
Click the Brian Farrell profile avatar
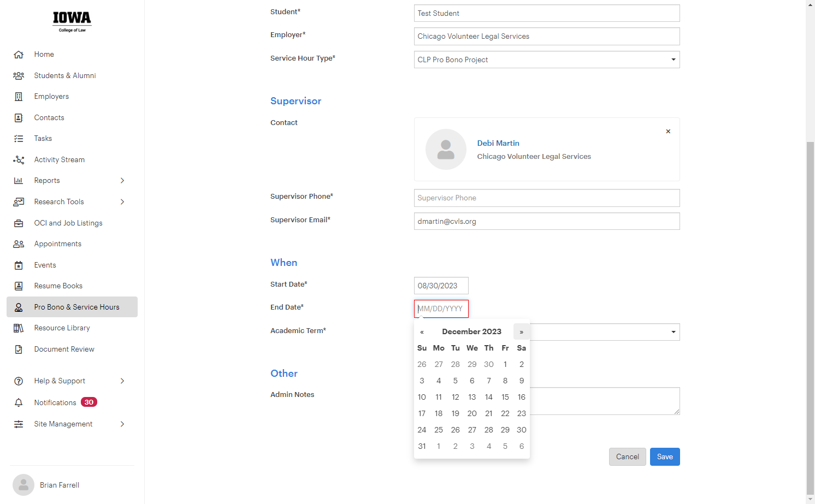pos(23,485)
